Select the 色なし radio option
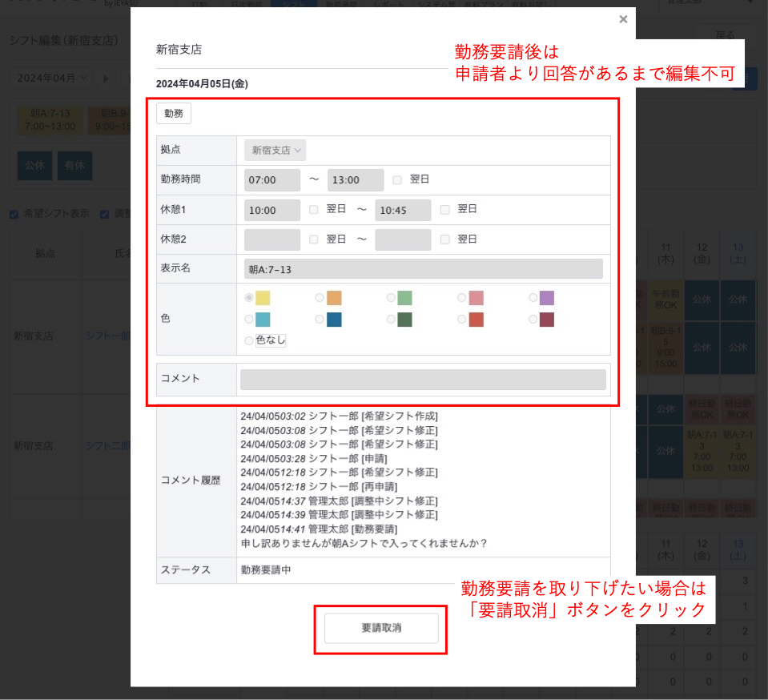Image resolution: width=768 pixels, height=700 pixels. click(250, 341)
